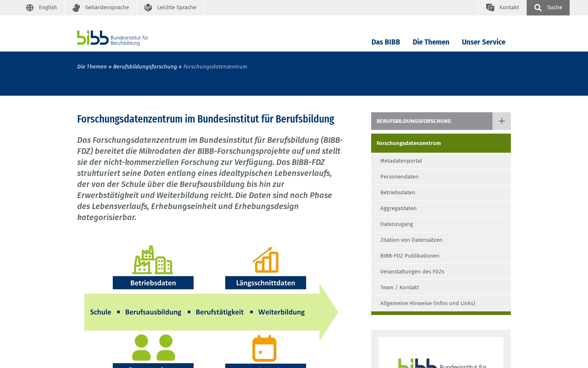Go to Die Themen breadcrumb
Screen dimensions: 588x368
coord(92,67)
